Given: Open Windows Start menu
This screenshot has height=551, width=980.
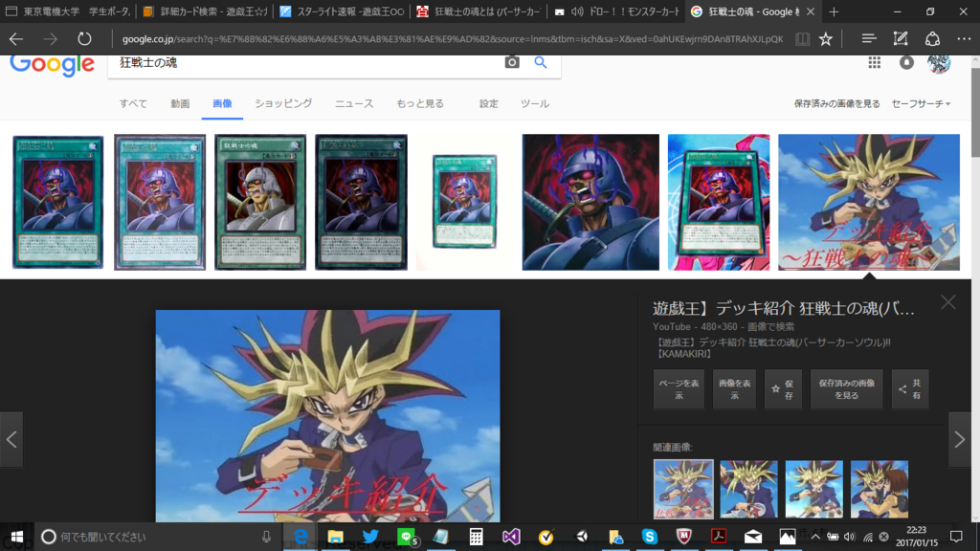Looking at the screenshot, I should [x=17, y=537].
